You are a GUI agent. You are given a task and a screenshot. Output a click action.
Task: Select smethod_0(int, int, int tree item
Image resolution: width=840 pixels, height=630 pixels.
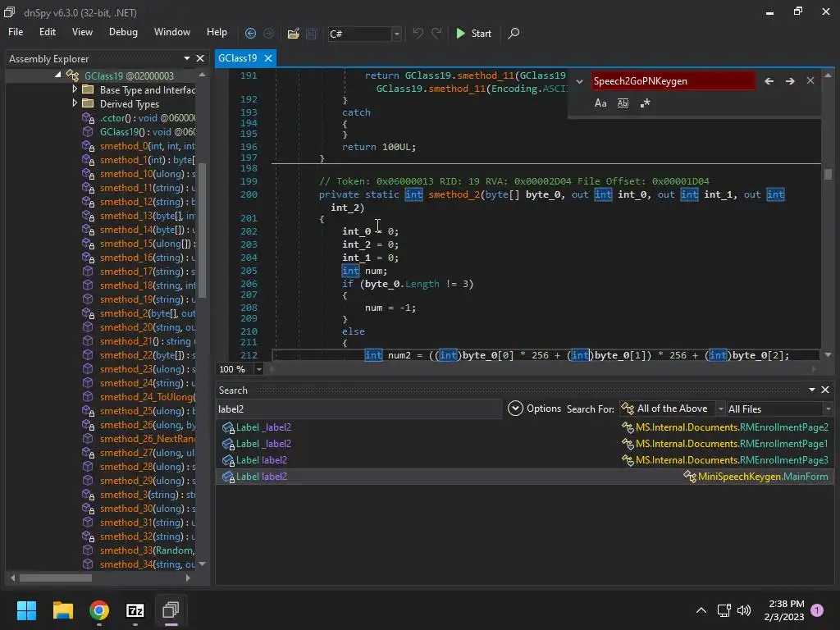pyautogui.click(x=148, y=146)
